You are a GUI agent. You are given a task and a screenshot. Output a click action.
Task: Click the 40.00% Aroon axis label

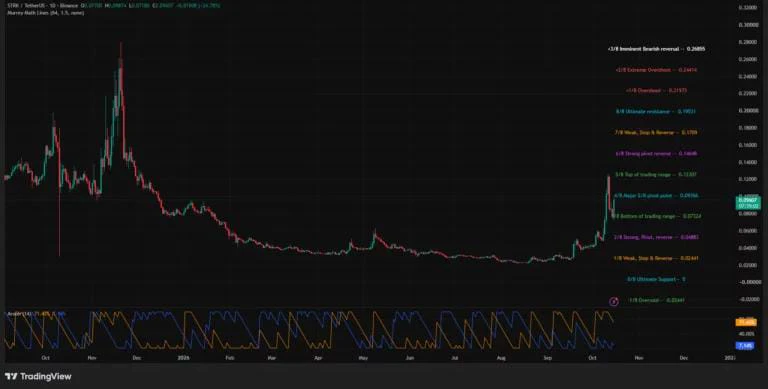pyautogui.click(x=746, y=334)
